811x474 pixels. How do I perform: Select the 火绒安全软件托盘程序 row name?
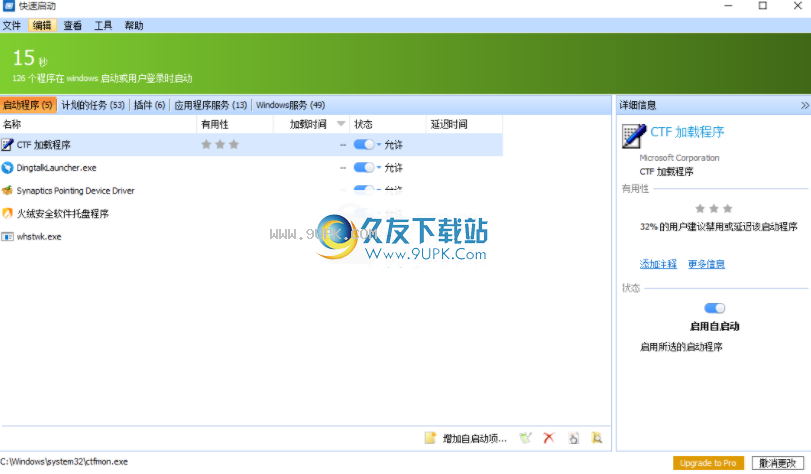tap(63, 213)
